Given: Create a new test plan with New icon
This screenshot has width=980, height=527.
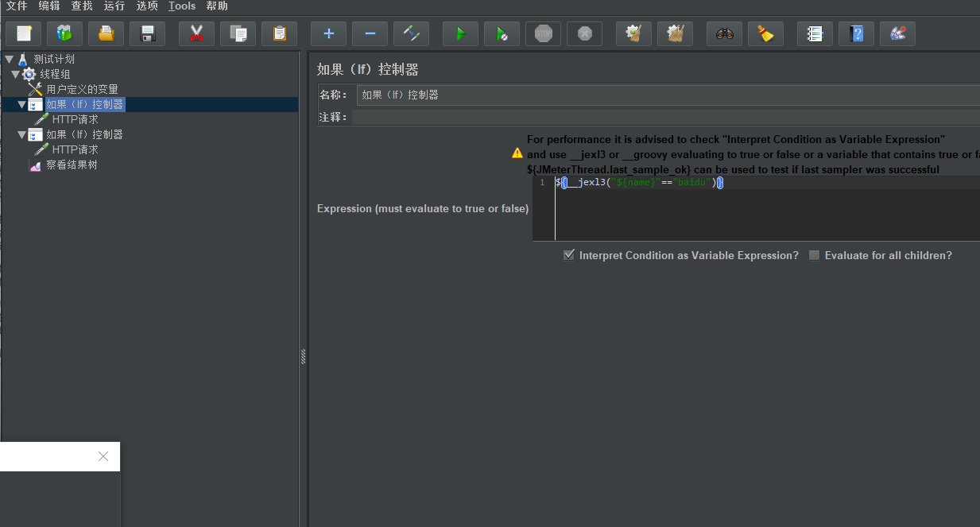Looking at the screenshot, I should (x=24, y=33).
